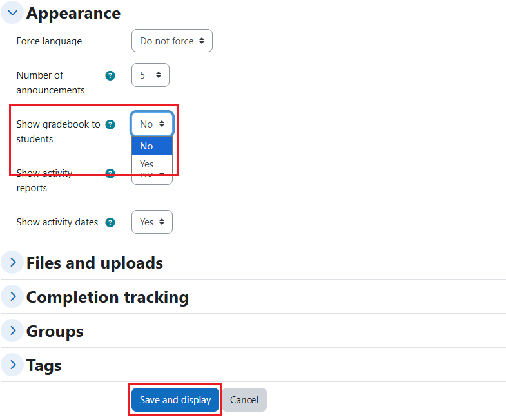Open the Force language dropdown
The image size is (506, 420).
172,41
